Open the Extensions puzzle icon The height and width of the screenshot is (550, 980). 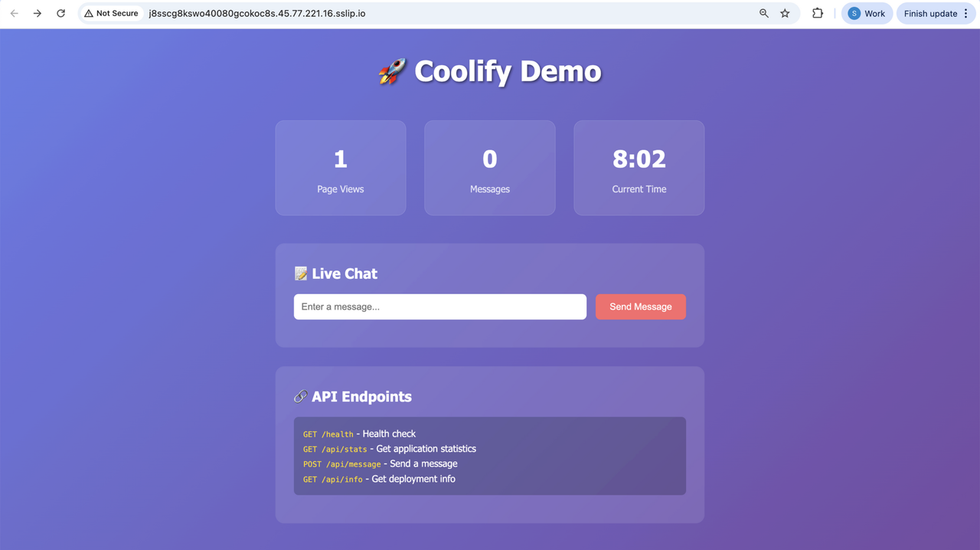coord(818,13)
